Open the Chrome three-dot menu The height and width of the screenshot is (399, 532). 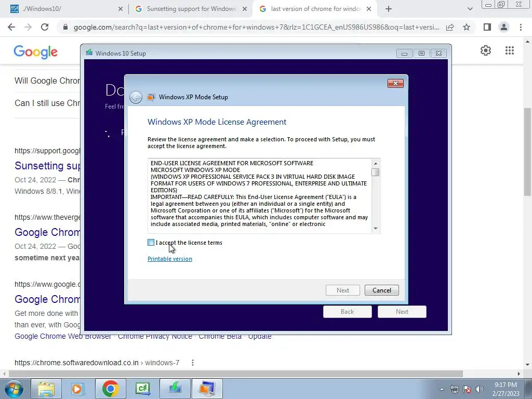[x=521, y=27]
